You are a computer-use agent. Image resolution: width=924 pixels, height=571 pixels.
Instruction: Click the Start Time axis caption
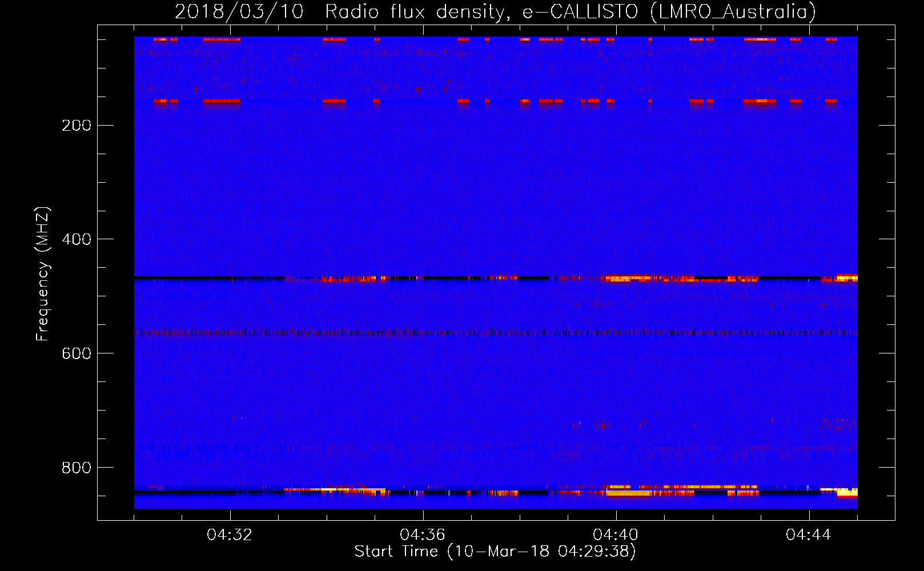tap(495, 552)
